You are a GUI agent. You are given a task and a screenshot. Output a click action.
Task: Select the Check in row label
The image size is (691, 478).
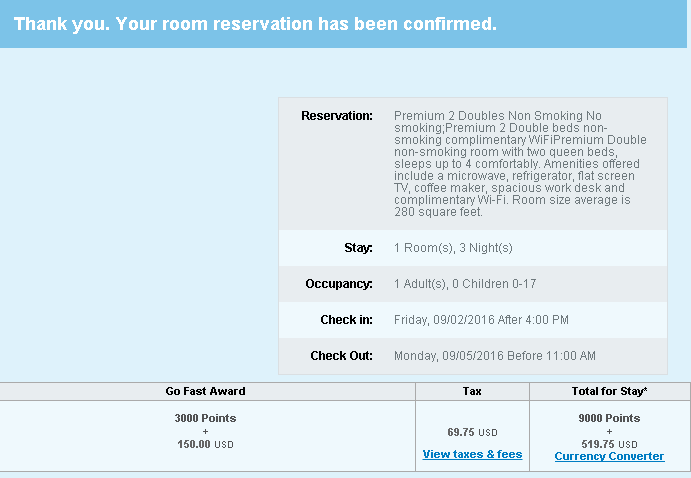(x=345, y=320)
